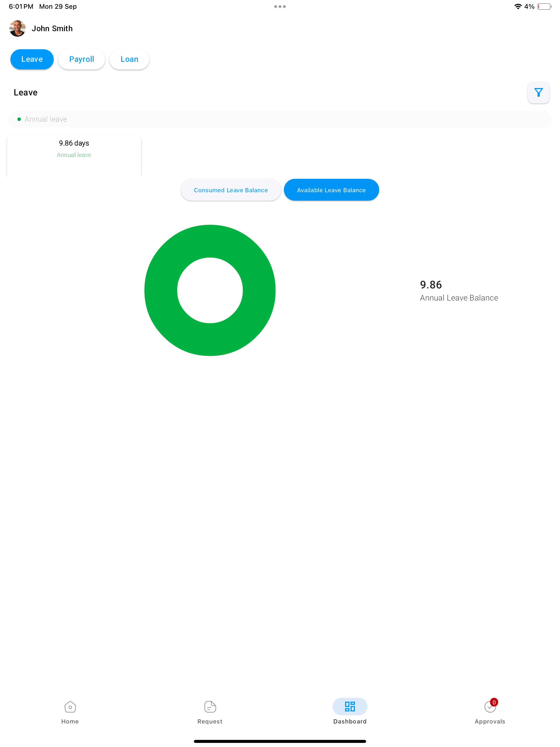560x747 pixels.
Task: Click the Leave section heading
Action: pyautogui.click(x=26, y=92)
